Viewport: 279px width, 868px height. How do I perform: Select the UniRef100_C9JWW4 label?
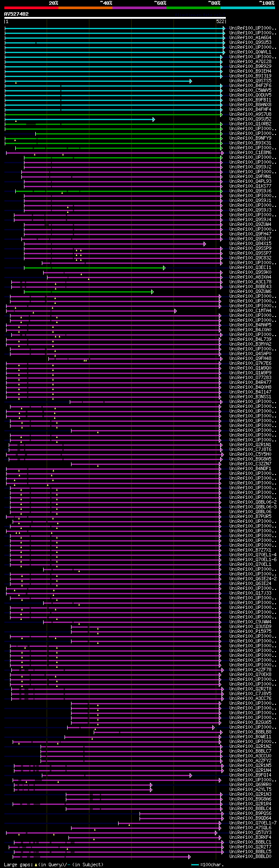click(x=250, y=622)
